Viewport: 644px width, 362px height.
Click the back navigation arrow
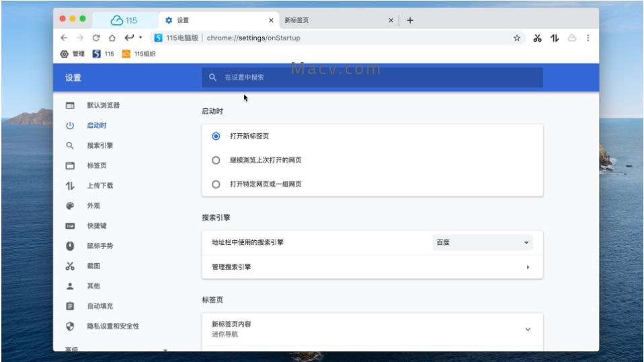pos(64,38)
